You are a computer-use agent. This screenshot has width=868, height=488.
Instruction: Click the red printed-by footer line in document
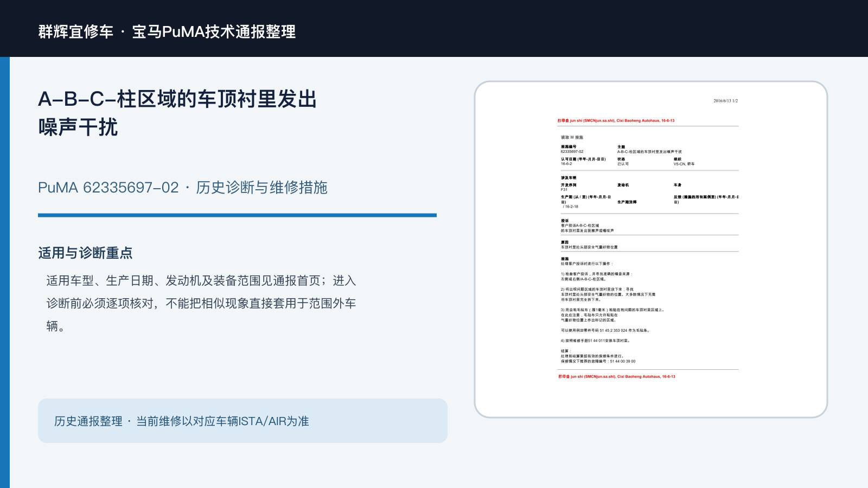(x=617, y=376)
